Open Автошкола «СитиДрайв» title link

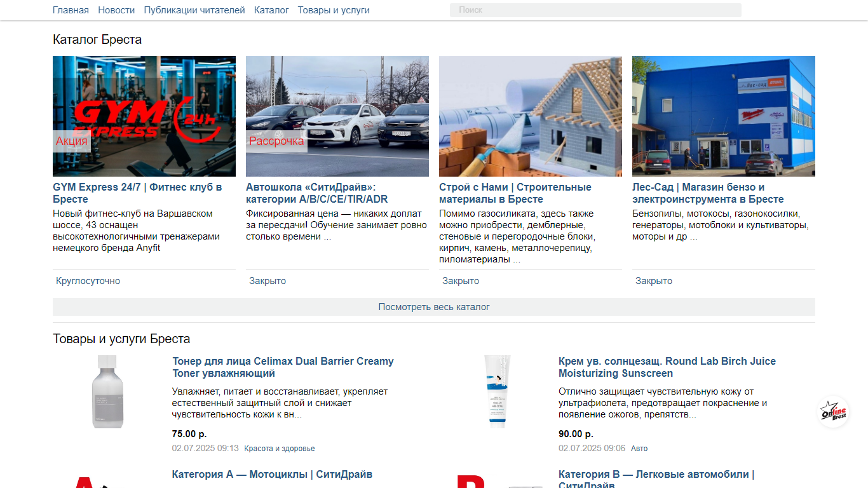pyautogui.click(x=317, y=193)
